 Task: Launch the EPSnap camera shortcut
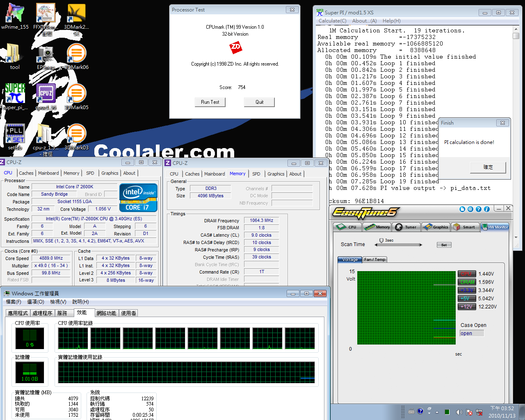pyautogui.click(x=46, y=57)
